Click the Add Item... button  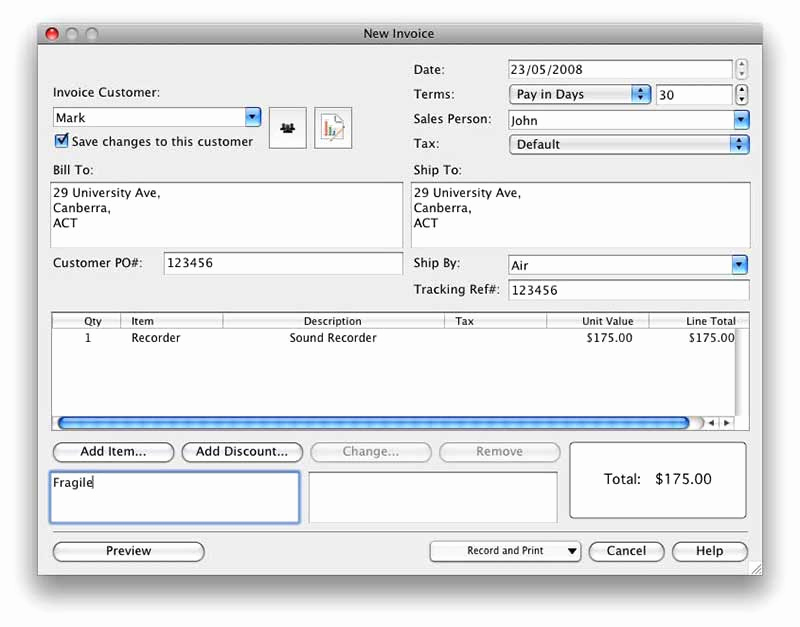tap(113, 452)
